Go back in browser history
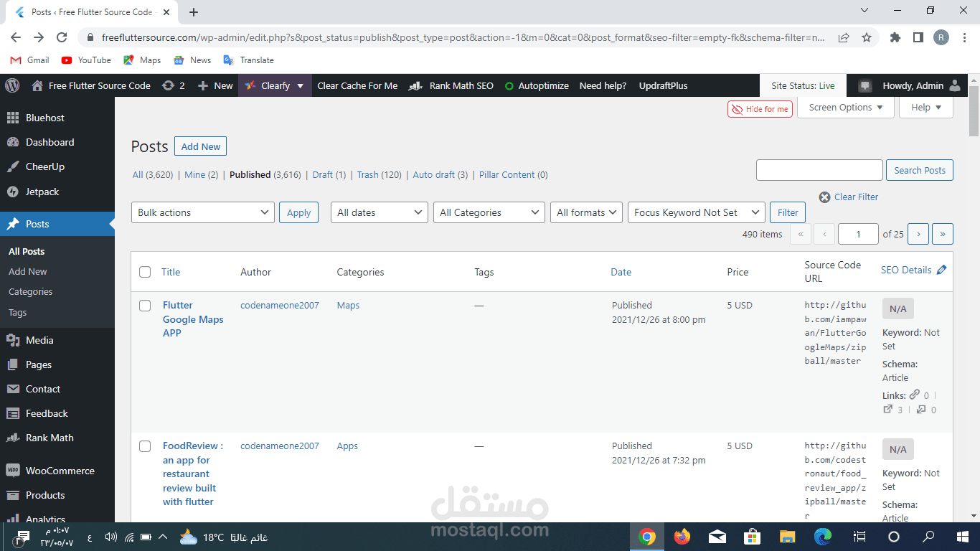The height and width of the screenshot is (551, 980). tap(16, 37)
